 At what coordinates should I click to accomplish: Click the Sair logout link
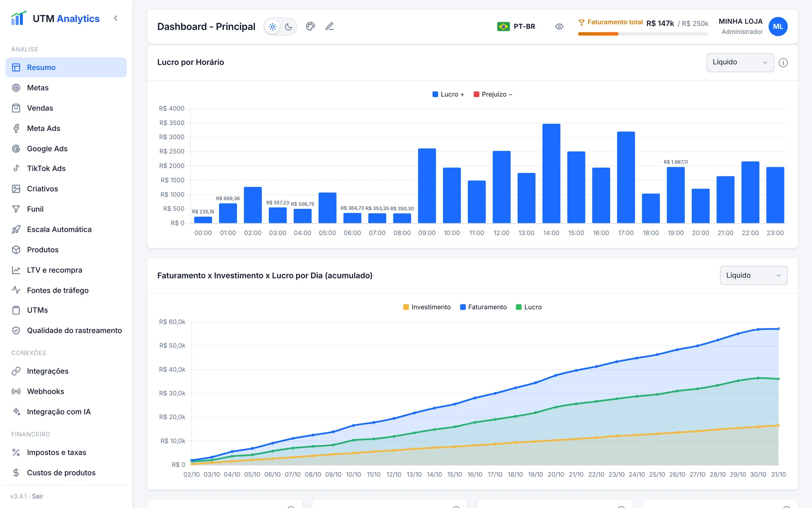(38, 496)
